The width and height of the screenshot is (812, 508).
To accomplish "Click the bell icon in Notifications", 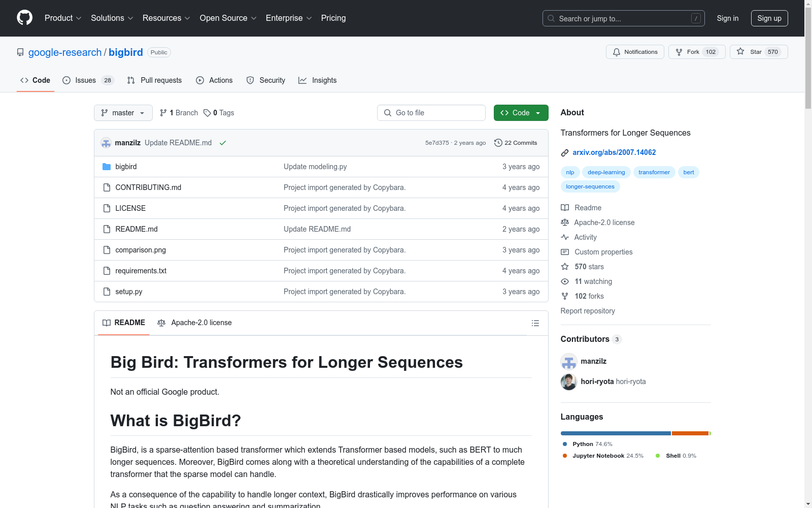I will [x=617, y=52].
